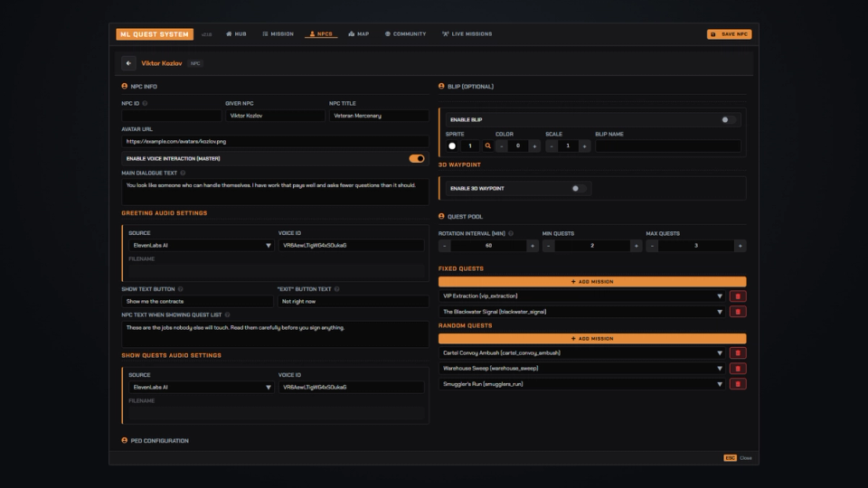Click the back arrow beside Viktor Kozlov
Viewport: 868px width, 488px height.
pyautogui.click(x=128, y=63)
